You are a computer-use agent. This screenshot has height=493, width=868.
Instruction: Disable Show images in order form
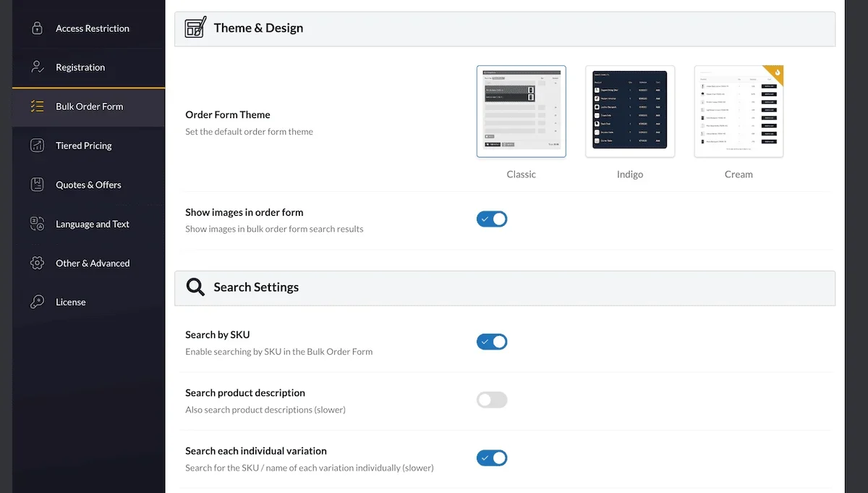[492, 219]
